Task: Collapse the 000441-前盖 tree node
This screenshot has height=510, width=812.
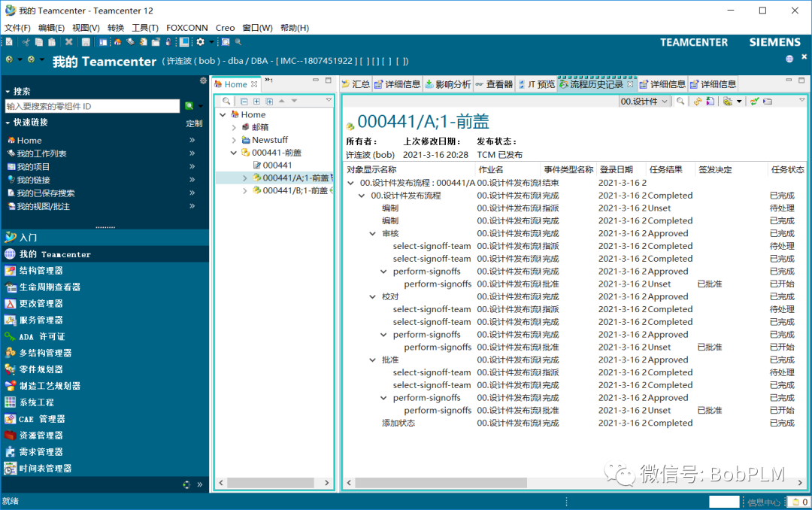Action: tap(234, 153)
